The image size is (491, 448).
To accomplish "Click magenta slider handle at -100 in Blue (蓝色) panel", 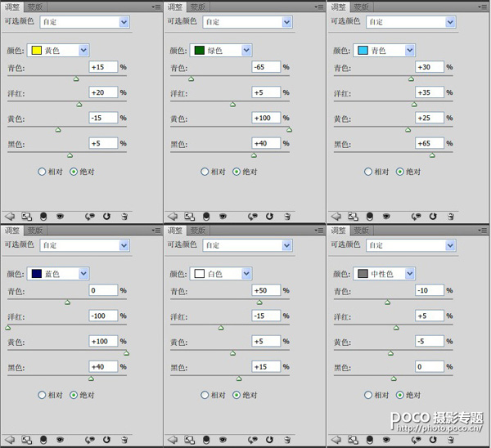I will click(8, 328).
